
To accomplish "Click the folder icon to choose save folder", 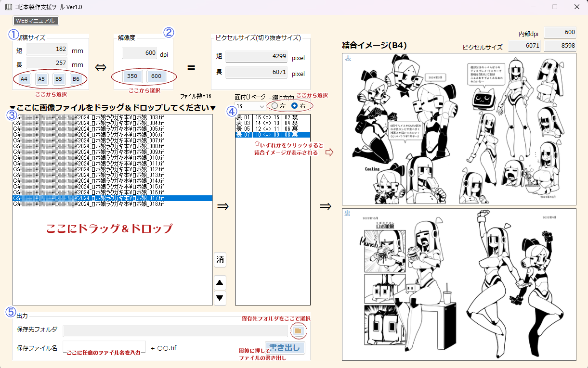I will tap(298, 331).
